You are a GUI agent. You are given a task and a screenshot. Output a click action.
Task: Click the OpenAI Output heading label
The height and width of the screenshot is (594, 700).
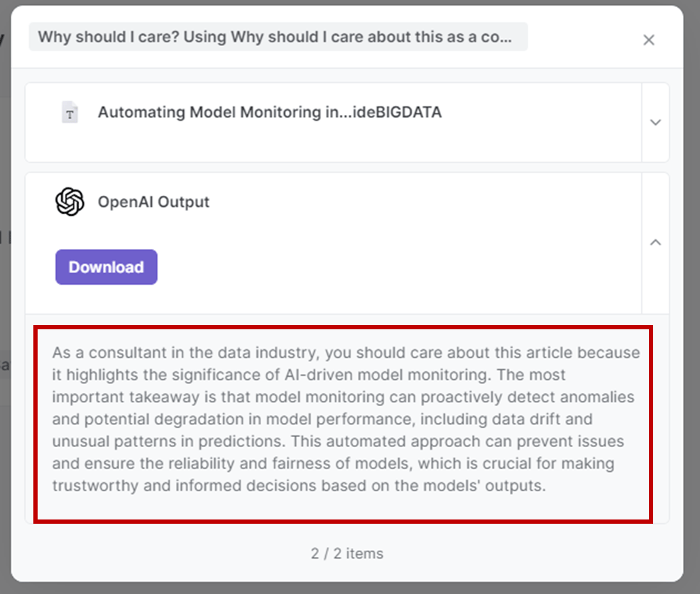153,202
